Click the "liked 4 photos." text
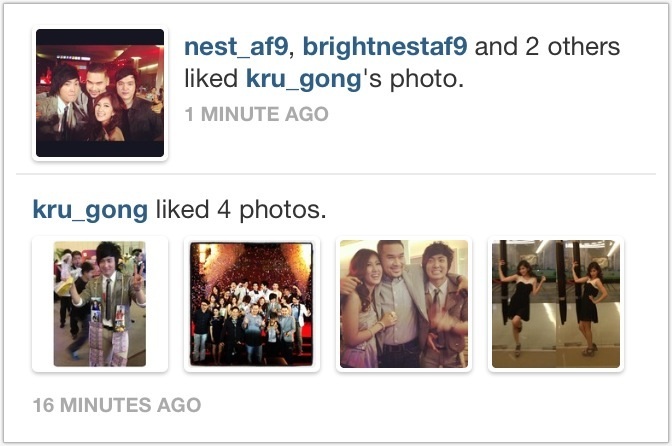 (x=241, y=210)
